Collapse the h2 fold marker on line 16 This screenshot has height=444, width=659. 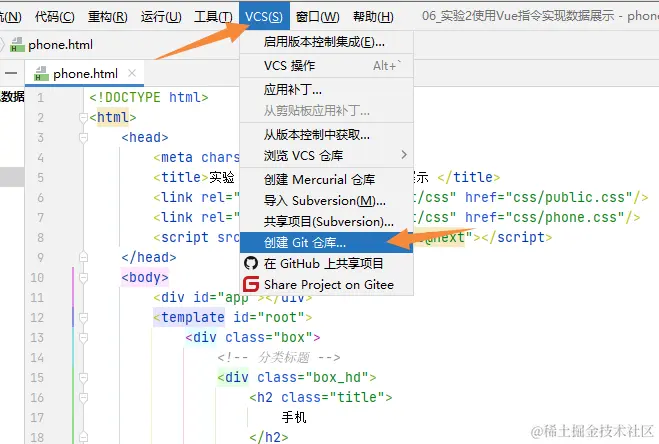(x=83, y=397)
